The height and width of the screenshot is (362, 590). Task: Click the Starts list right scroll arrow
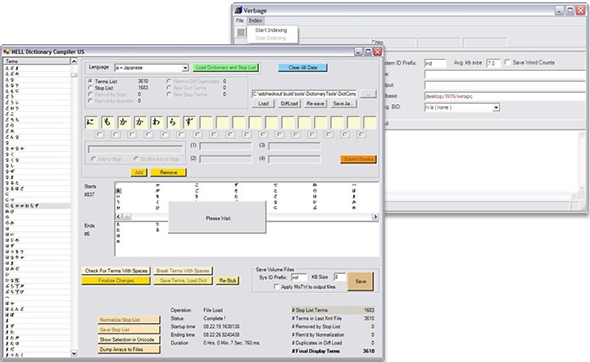click(375, 217)
